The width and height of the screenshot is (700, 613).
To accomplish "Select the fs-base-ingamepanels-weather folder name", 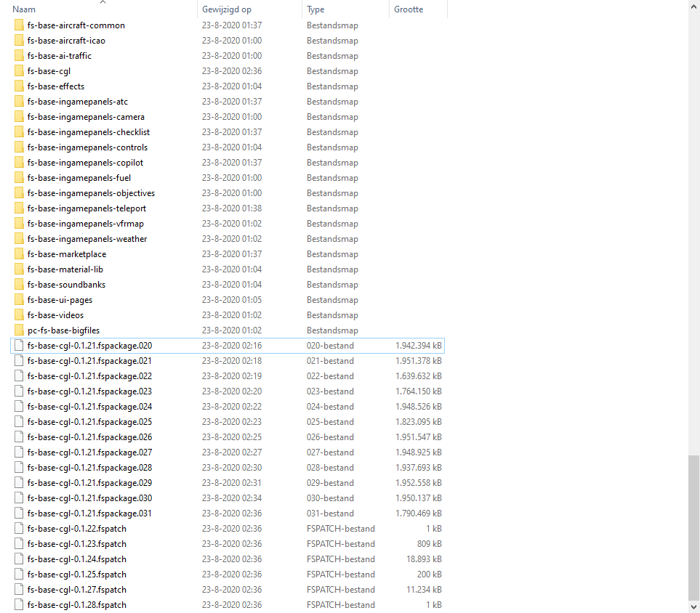I will [x=87, y=239].
